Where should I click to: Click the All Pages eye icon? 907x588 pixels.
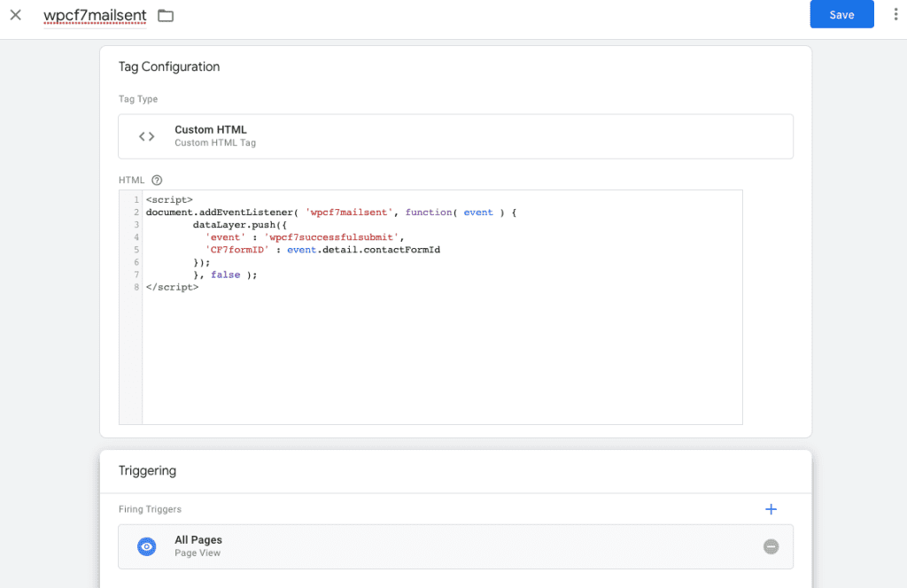(x=147, y=546)
